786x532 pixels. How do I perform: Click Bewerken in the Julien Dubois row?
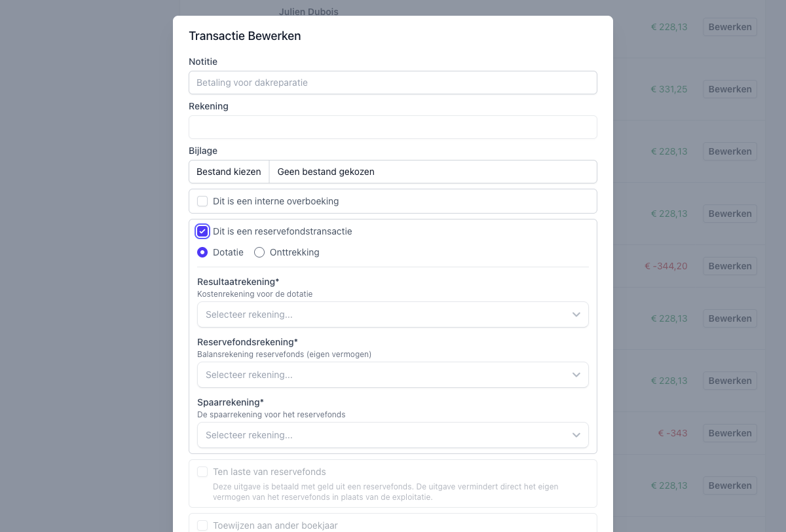(730, 27)
